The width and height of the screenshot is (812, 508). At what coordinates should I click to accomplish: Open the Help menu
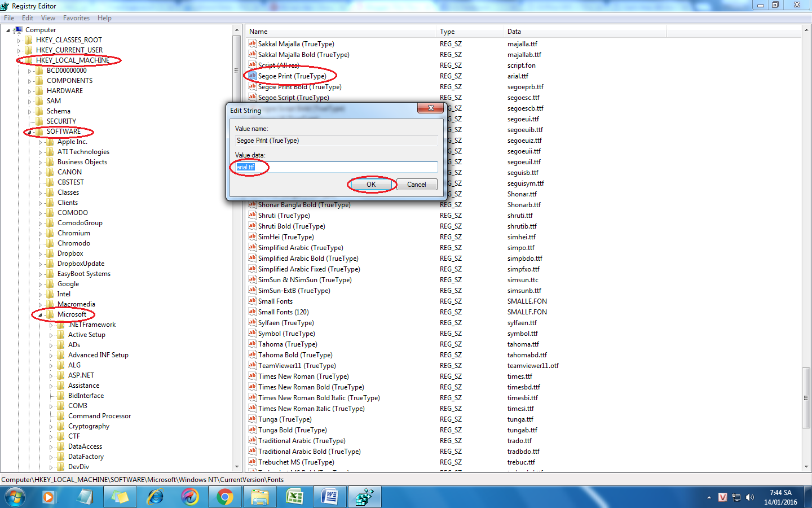pos(104,18)
